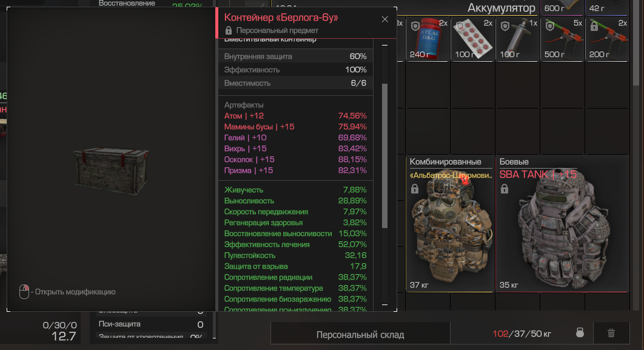Viewport: 644px width, 350px height.
Task: Click the mouse icon to open modification
Action: tap(24, 292)
